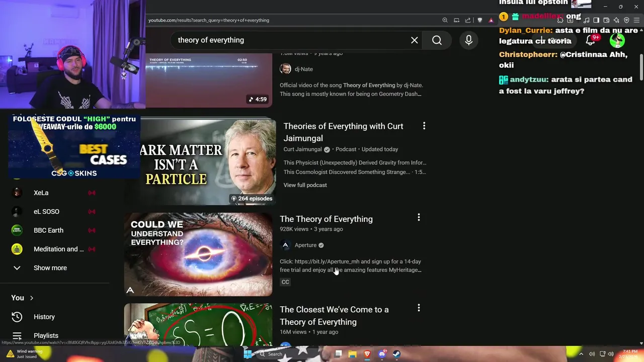
Task: Click the Aperture channel avatar icon
Action: [x=285, y=245]
